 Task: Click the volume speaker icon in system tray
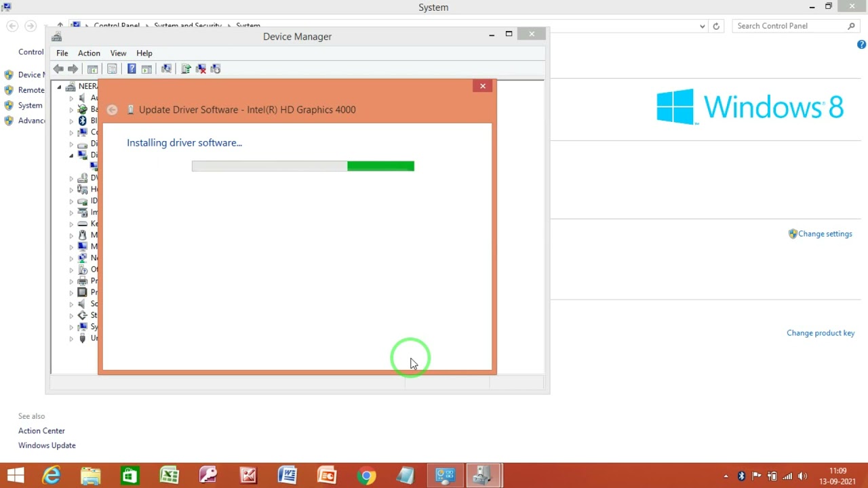tap(803, 476)
